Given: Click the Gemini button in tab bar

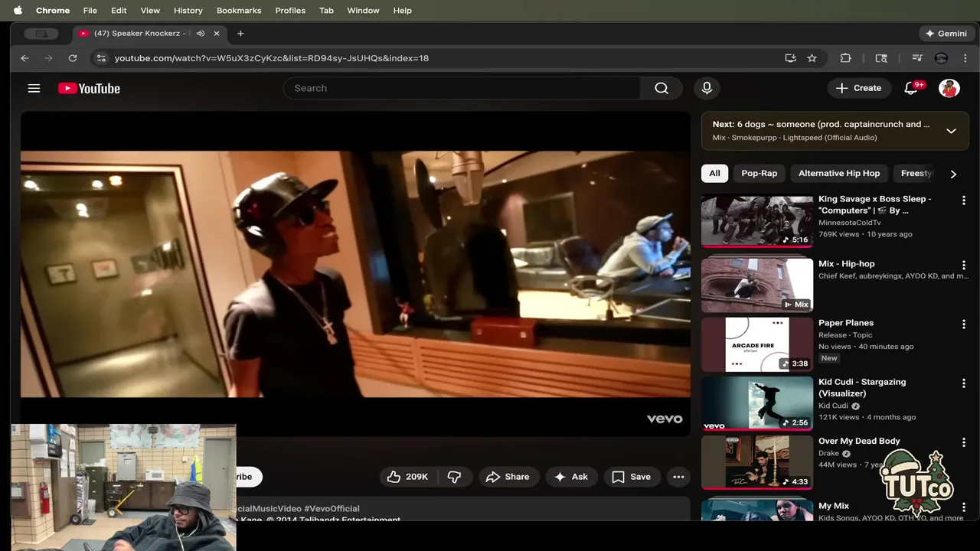Looking at the screenshot, I should pyautogui.click(x=946, y=34).
